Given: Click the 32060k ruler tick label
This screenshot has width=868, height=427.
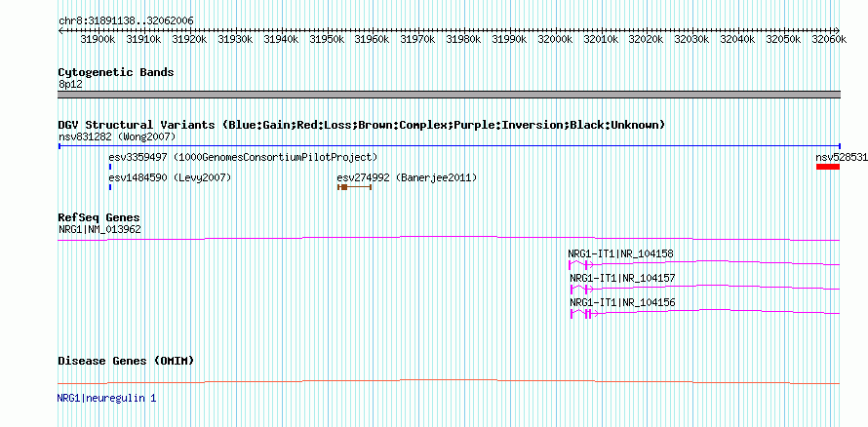Looking at the screenshot, I should coord(829,39).
